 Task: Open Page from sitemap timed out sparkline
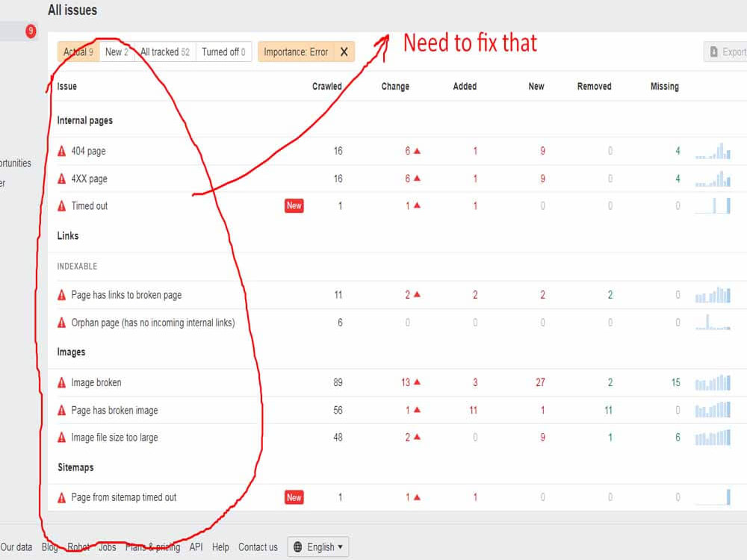(713, 497)
